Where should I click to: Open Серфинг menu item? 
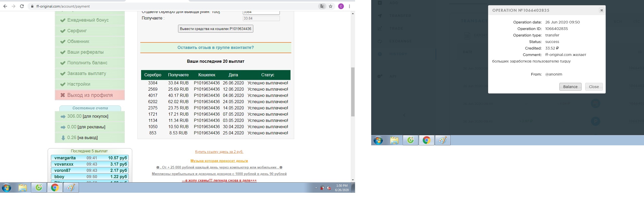pyautogui.click(x=90, y=31)
